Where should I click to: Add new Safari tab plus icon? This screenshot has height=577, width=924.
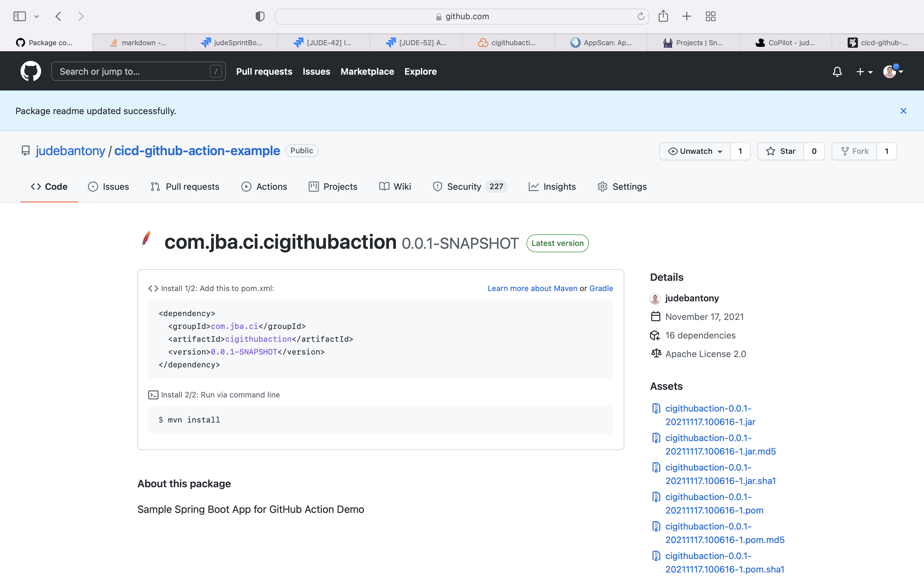pyautogui.click(x=687, y=16)
